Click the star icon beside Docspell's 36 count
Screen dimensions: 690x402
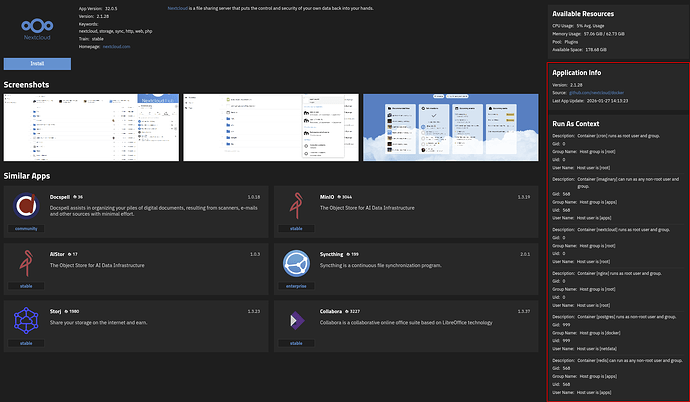point(75,197)
